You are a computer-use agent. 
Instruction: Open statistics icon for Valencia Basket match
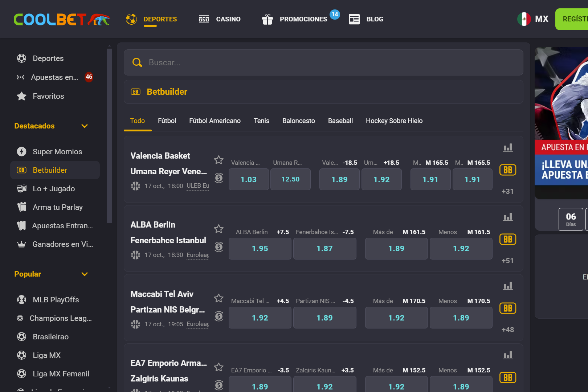(x=508, y=147)
